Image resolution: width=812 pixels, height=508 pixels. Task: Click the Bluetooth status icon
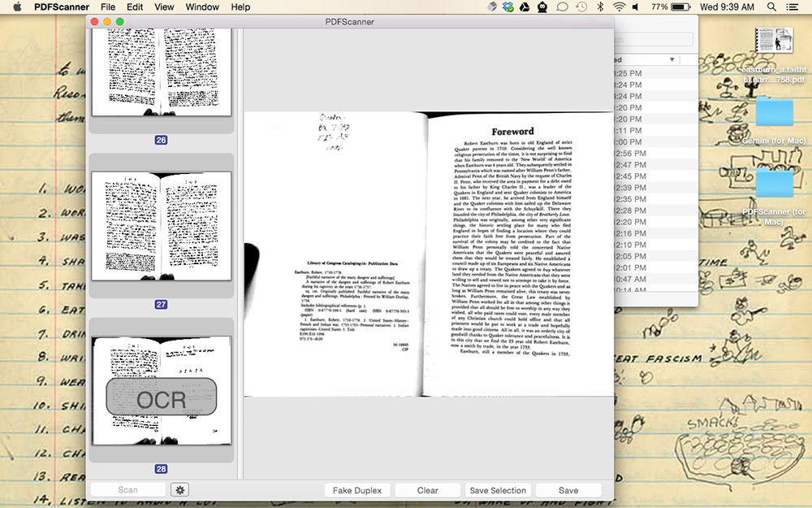coord(600,7)
